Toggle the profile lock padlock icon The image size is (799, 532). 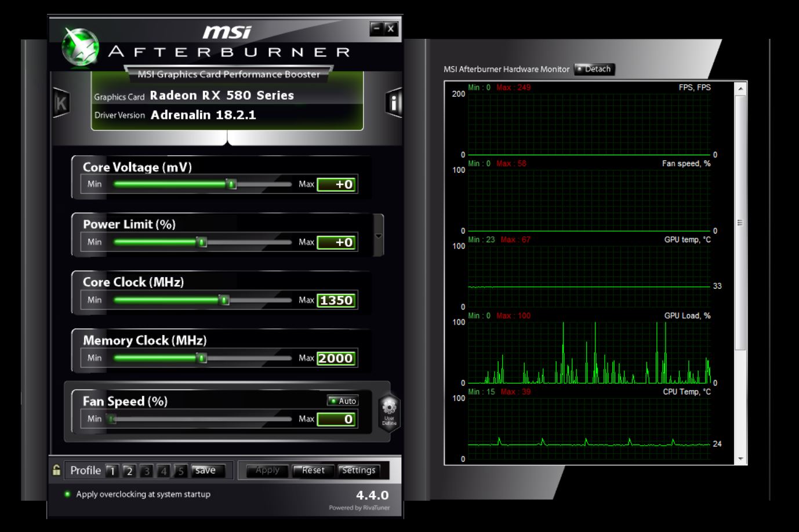click(x=56, y=470)
